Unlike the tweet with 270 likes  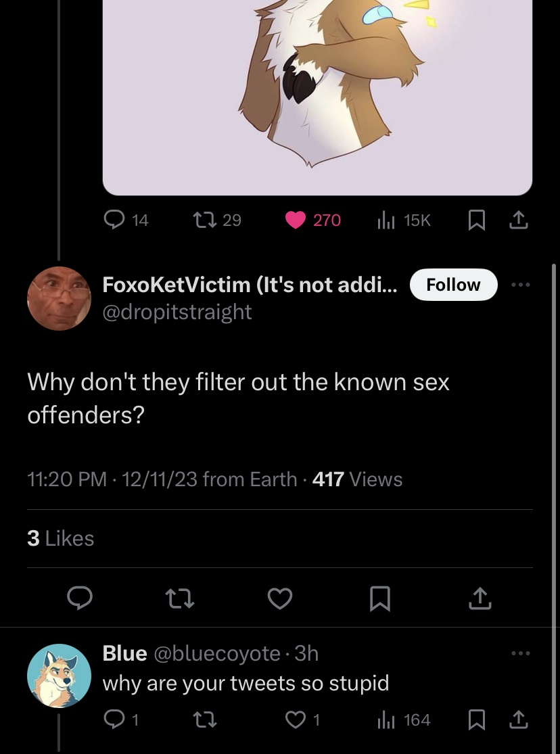point(312,220)
